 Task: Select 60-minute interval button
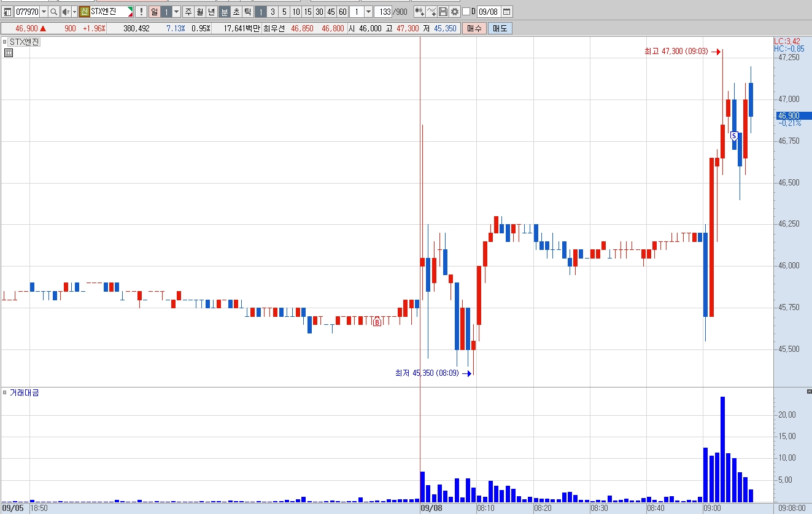click(342, 12)
